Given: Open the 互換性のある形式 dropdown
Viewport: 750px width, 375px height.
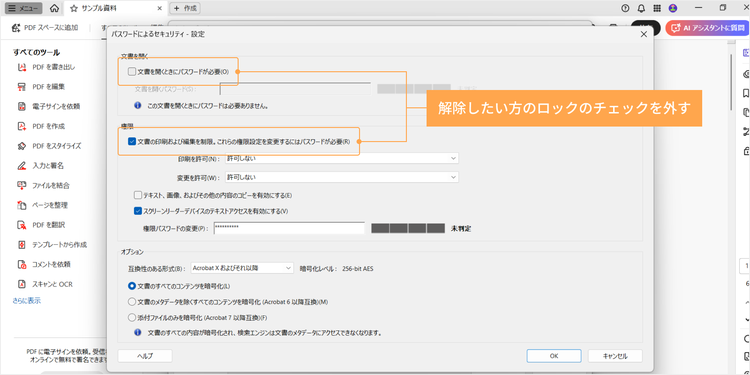Looking at the screenshot, I should pos(242,268).
